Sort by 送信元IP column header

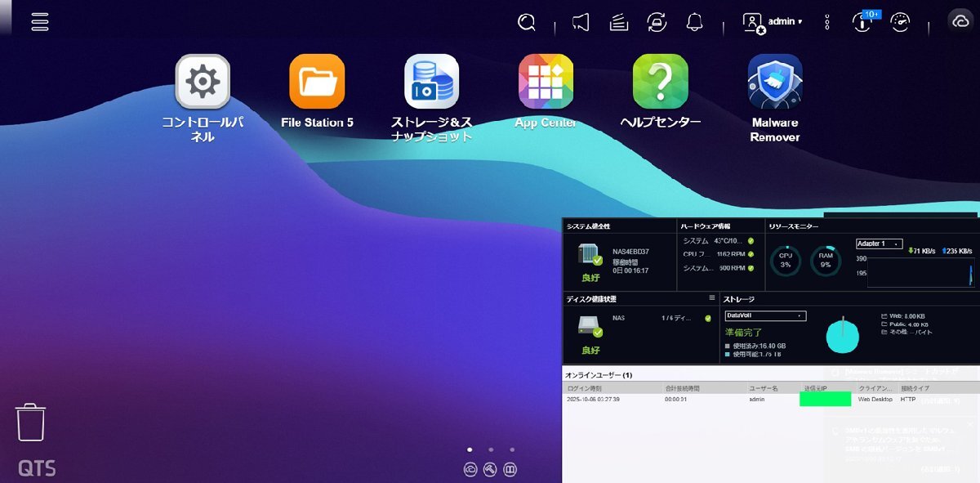816,388
